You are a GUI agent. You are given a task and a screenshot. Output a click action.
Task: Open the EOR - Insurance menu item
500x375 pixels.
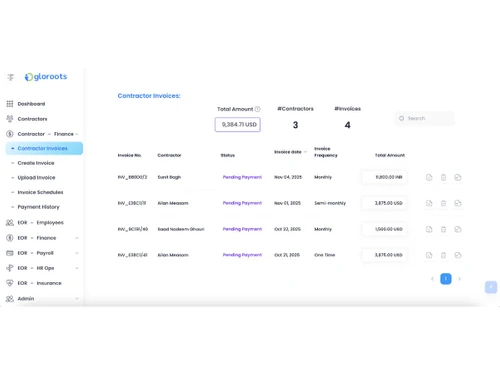(x=39, y=283)
